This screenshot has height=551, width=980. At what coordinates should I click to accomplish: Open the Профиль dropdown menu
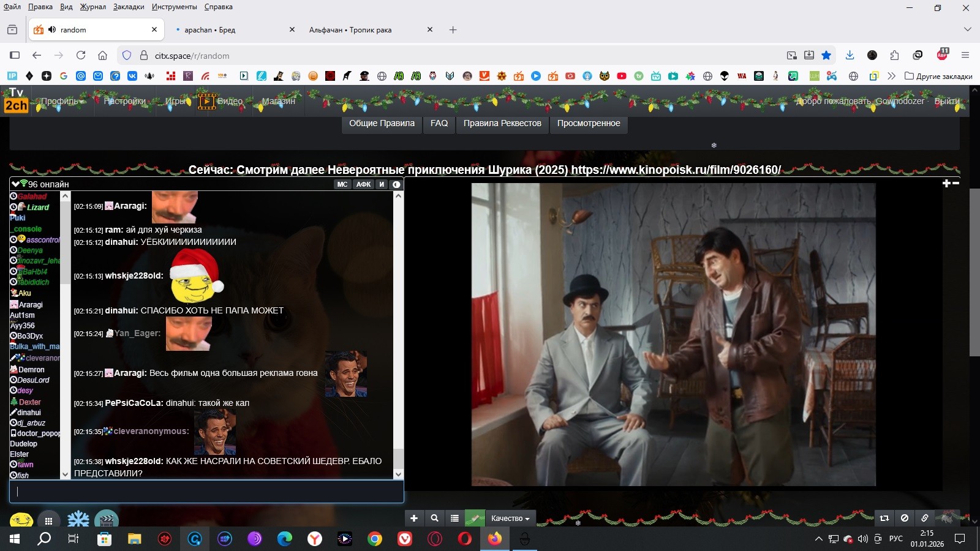click(x=62, y=101)
